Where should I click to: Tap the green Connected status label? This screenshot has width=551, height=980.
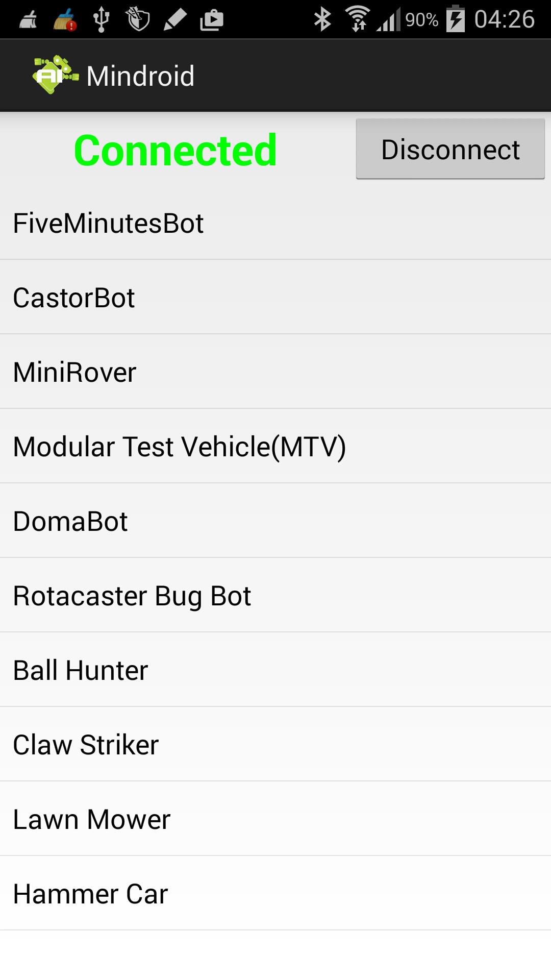click(x=176, y=150)
